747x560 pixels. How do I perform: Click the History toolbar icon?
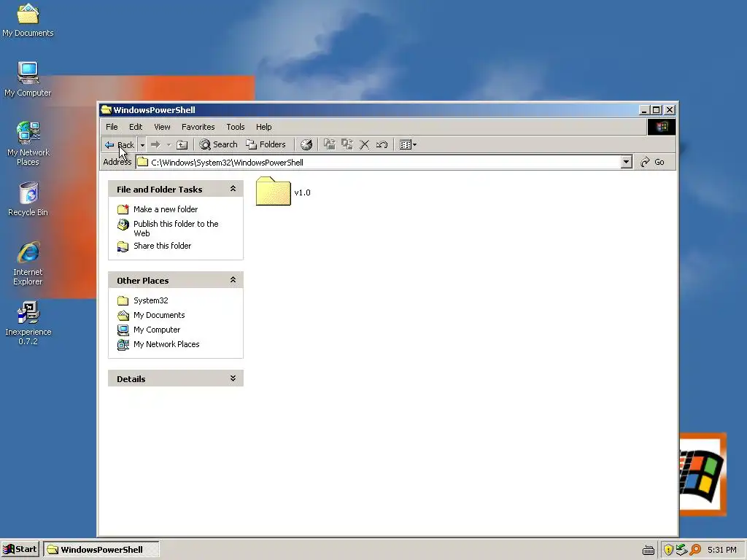(x=306, y=145)
